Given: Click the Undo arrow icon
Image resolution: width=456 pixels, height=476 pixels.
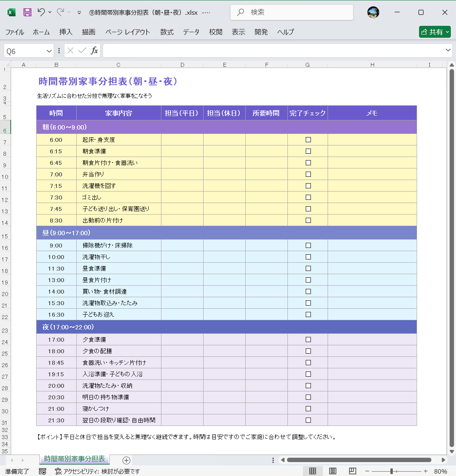Looking at the screenshot, I should click(41, 12).
